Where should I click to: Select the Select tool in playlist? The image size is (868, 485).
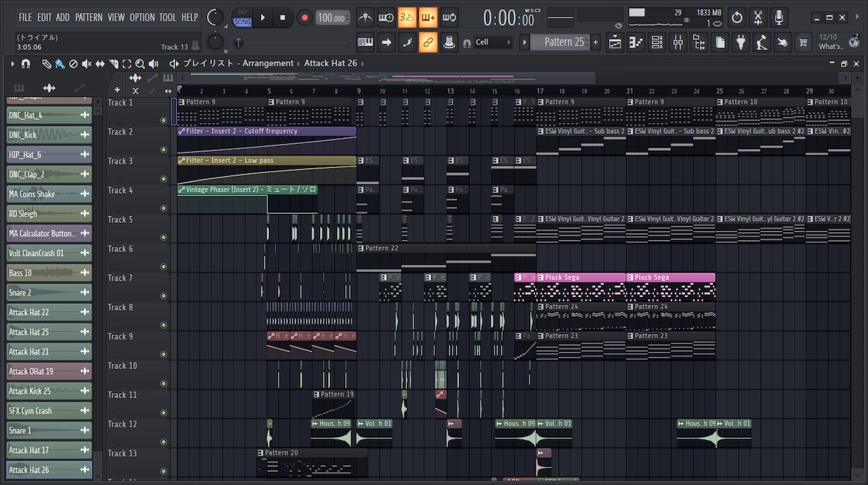click(127, 63)
